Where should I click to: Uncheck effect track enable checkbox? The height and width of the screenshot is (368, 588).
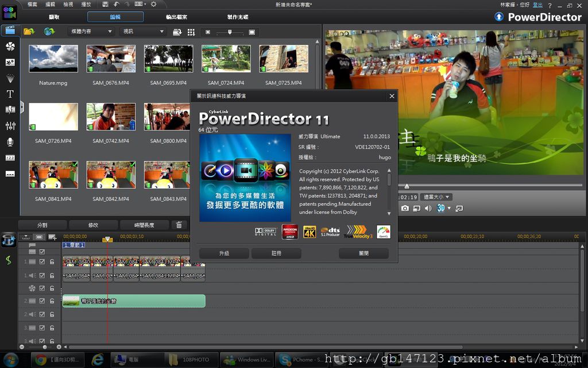42,288
